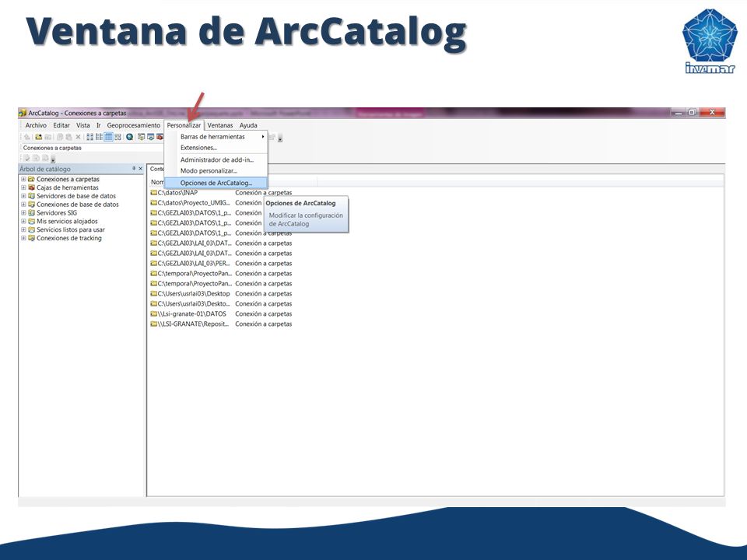
Task: Click the first metadata toolbar icon
Action: coord(27,158)
